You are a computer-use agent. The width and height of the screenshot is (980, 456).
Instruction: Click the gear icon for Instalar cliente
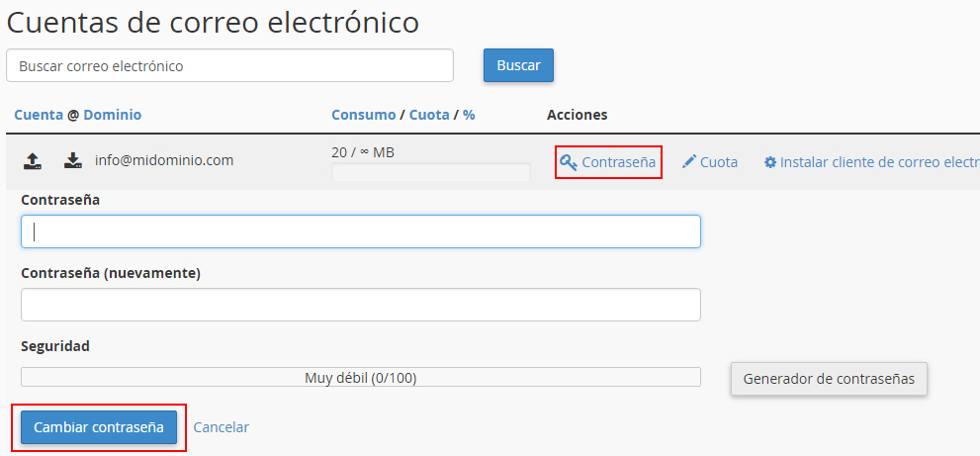point(770,162)
